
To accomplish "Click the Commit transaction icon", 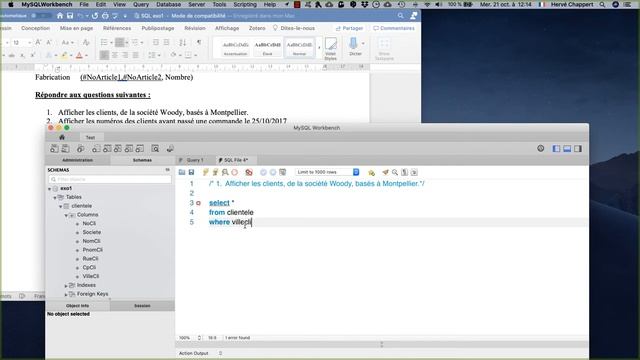I will (x=263, y=172).
